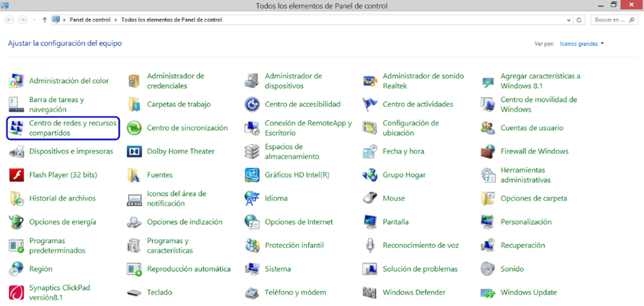644x306 pixels.
Task: Click the Buscar en search box
Action: (x=614, y=19)
